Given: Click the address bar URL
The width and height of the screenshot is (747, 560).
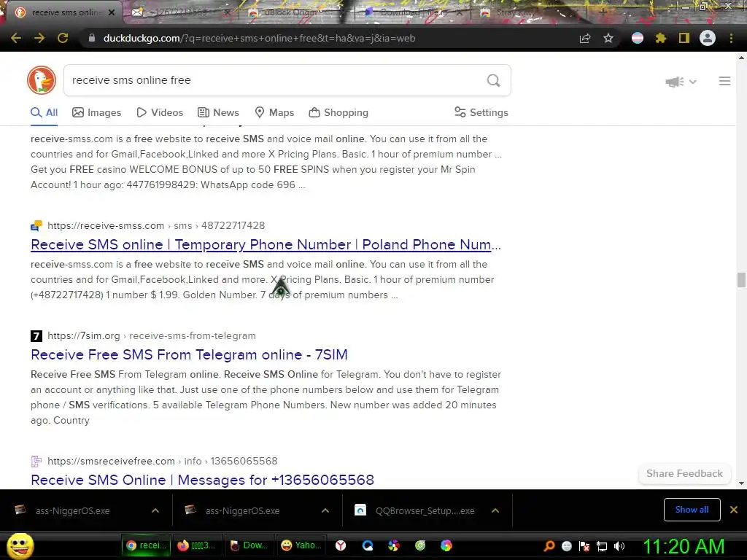Looking at the screenshot, I should pos(259,38).
